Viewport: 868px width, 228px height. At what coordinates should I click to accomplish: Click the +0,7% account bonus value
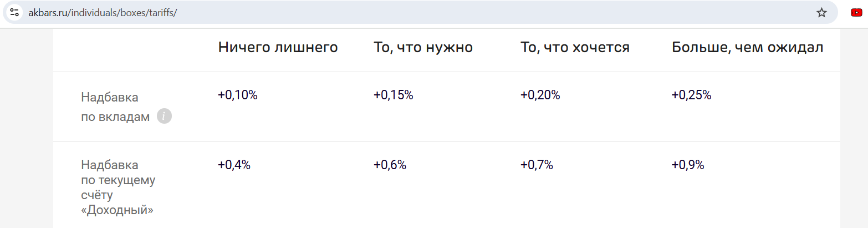click(x=537, y=165)
